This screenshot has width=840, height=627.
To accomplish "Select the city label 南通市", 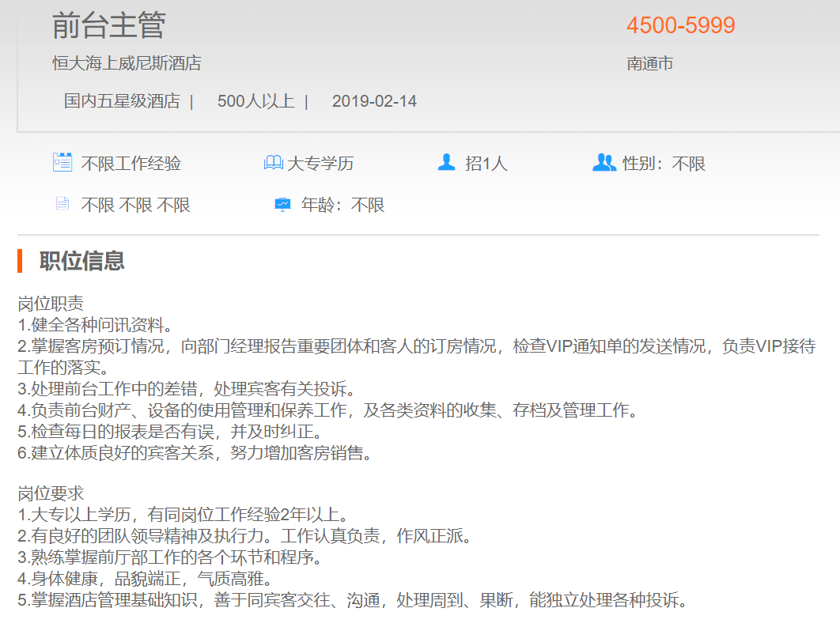I will pyautogui.click(x=649, y=63).
